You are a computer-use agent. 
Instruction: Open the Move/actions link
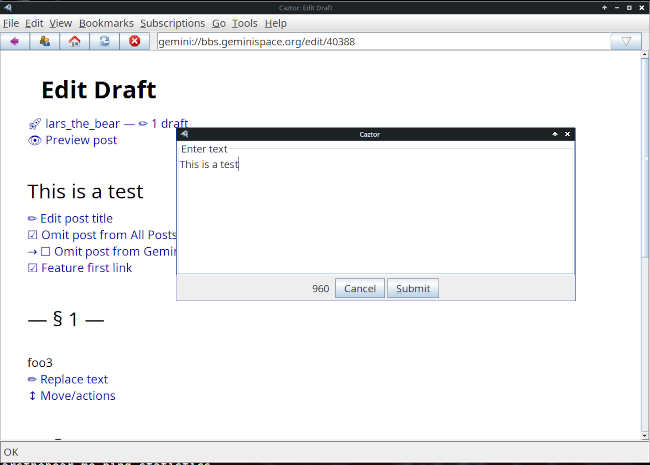tap(78, 396)
